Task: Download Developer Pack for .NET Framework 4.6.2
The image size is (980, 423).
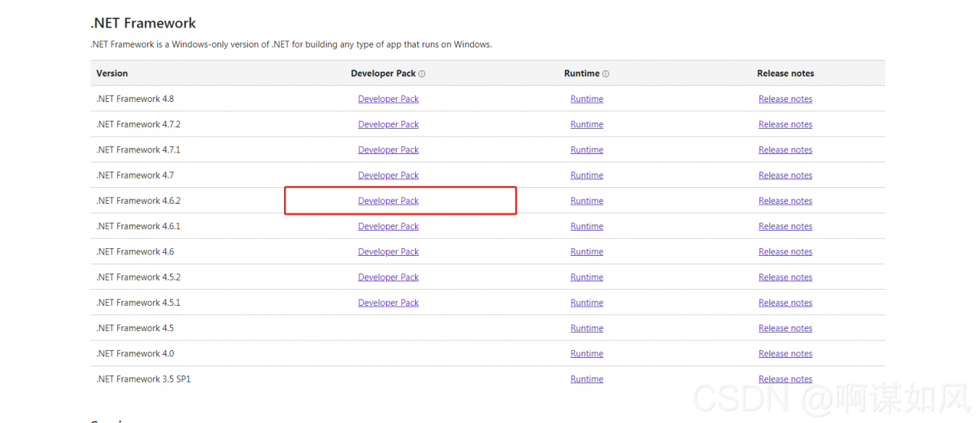Action: pyautogui.click(x=388, y=201)
